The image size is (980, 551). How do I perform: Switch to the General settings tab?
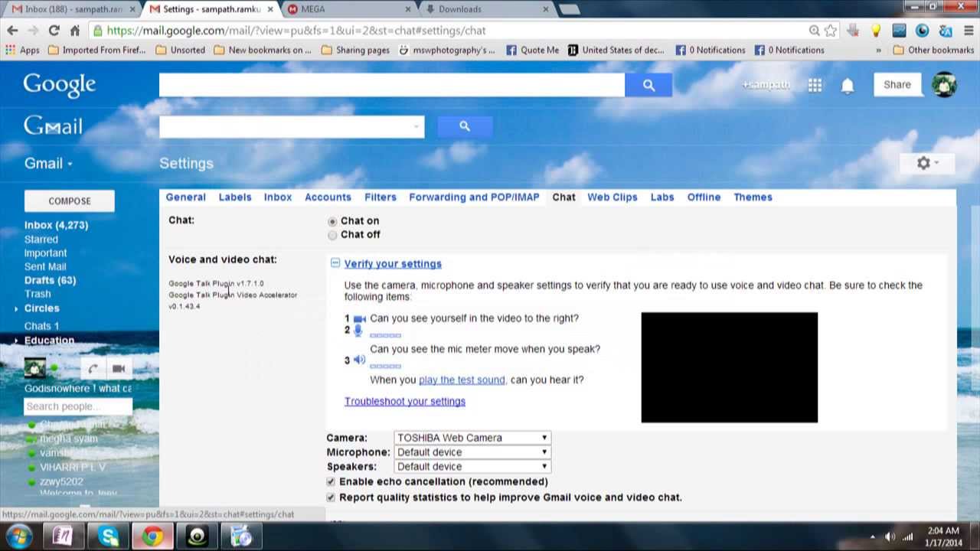coord(185,197)
